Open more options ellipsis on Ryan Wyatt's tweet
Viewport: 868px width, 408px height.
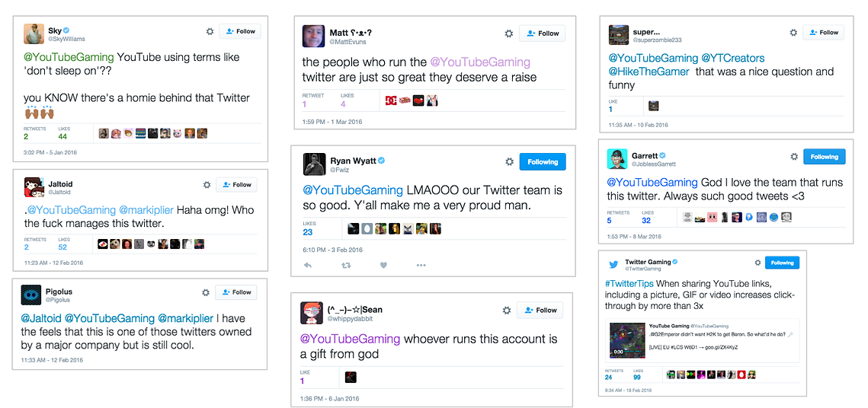pyautogui.click(x=421, y=266)
